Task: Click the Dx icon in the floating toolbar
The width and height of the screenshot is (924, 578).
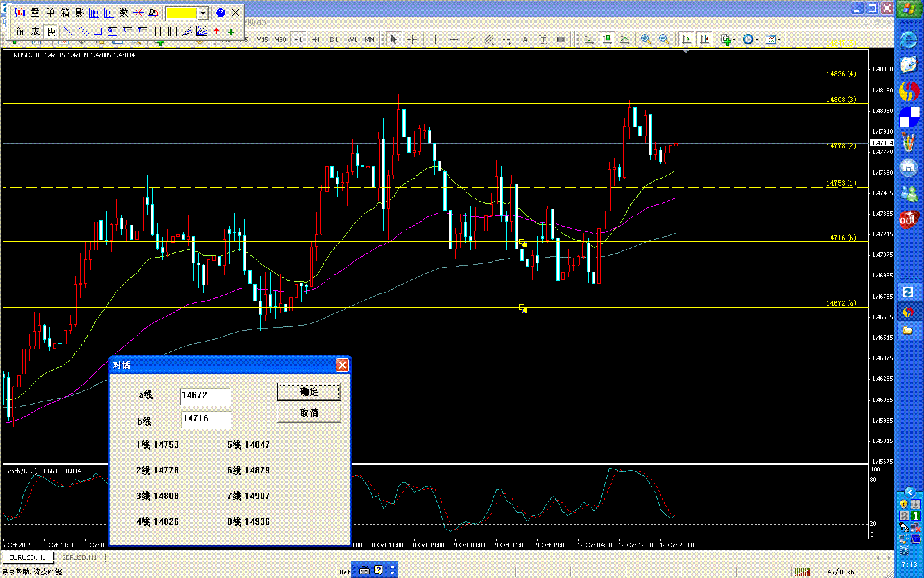Action: pos(153,13)
